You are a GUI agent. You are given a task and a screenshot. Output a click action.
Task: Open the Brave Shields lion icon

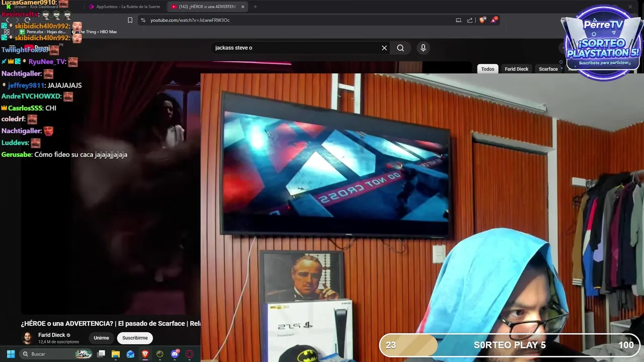click(x=482, y=20)
